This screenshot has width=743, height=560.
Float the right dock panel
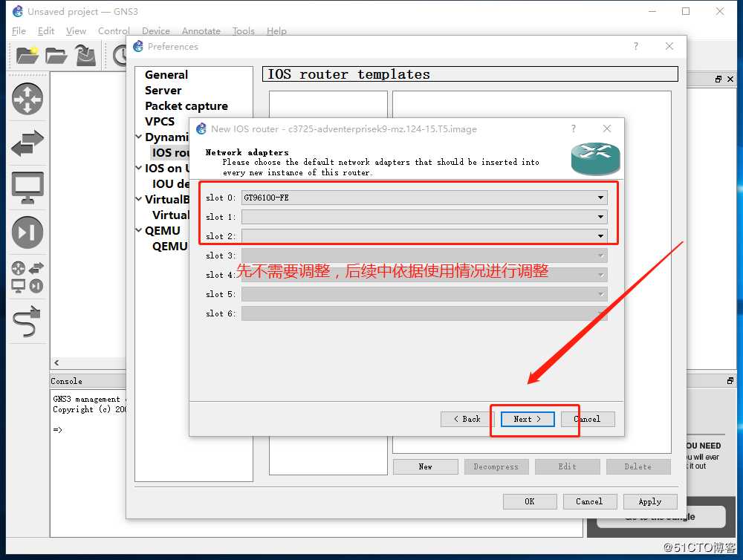[718, 79]
